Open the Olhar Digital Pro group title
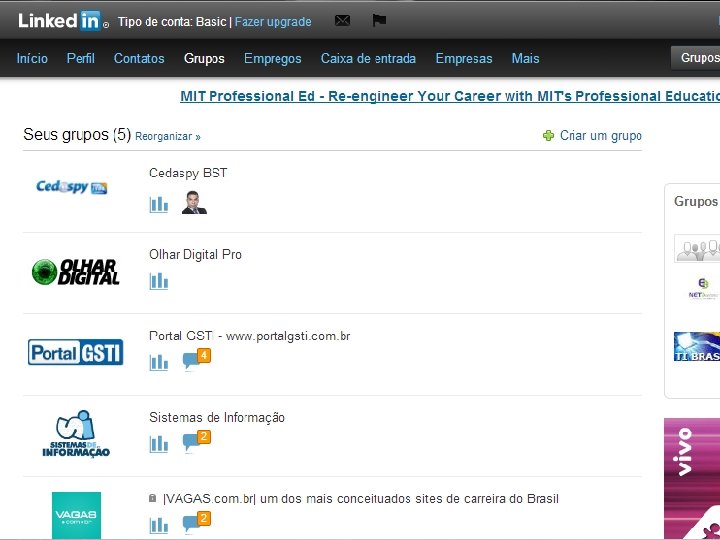This screenshot has width=720, height=540. (x=196, y=254)
